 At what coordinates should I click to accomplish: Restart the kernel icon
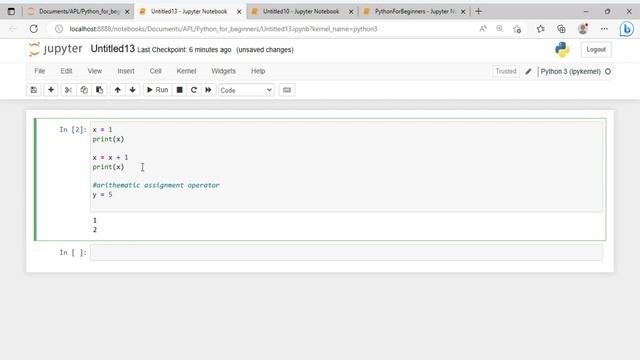point(194,90)
